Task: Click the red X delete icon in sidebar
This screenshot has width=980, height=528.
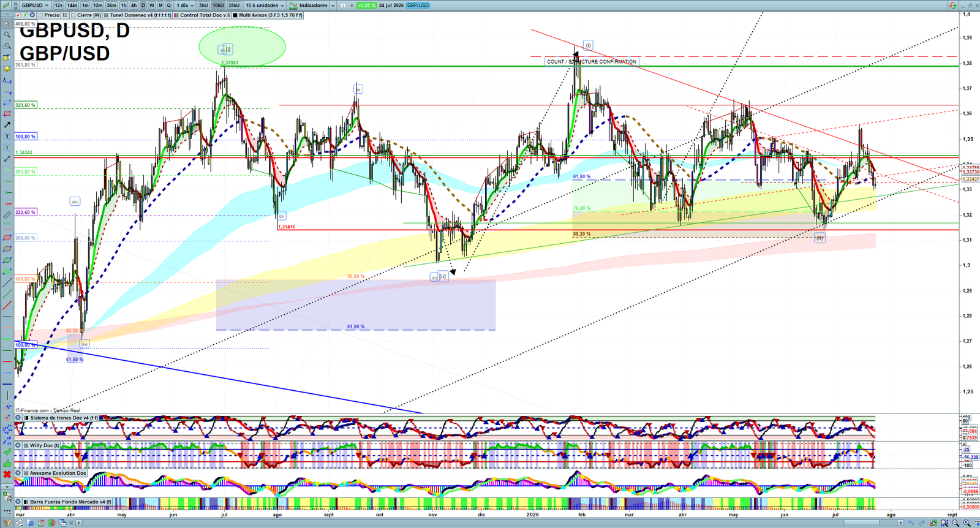Action: coord(7,474)
